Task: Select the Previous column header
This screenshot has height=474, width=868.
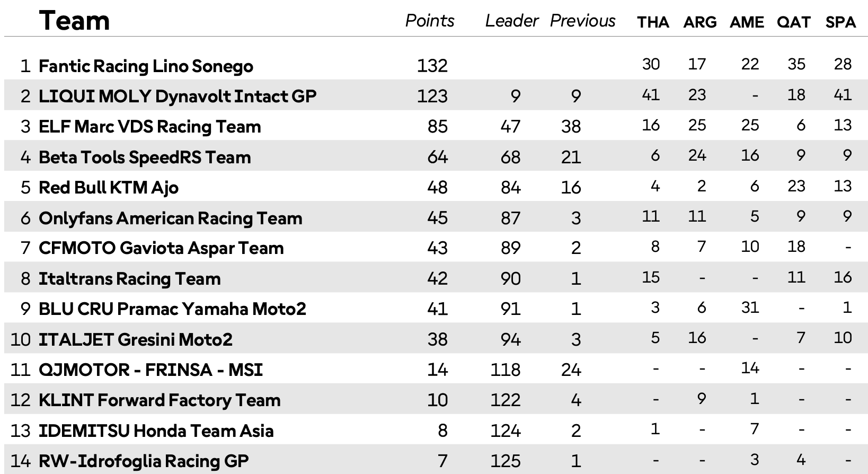Action: coord(582,21)
